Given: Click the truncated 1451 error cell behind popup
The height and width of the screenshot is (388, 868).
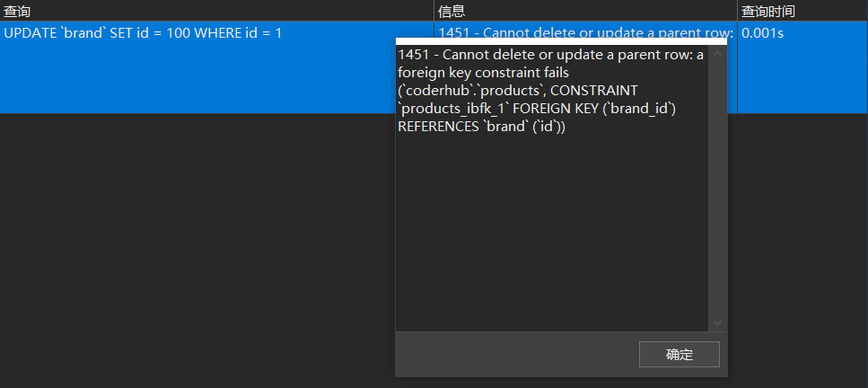Looking at the screenshot, I should [585, 31].
